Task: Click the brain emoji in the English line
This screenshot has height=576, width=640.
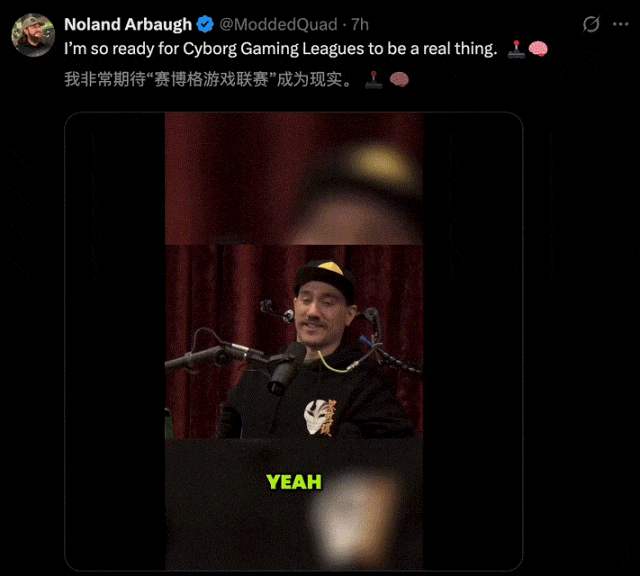Action: click(538, 49)
